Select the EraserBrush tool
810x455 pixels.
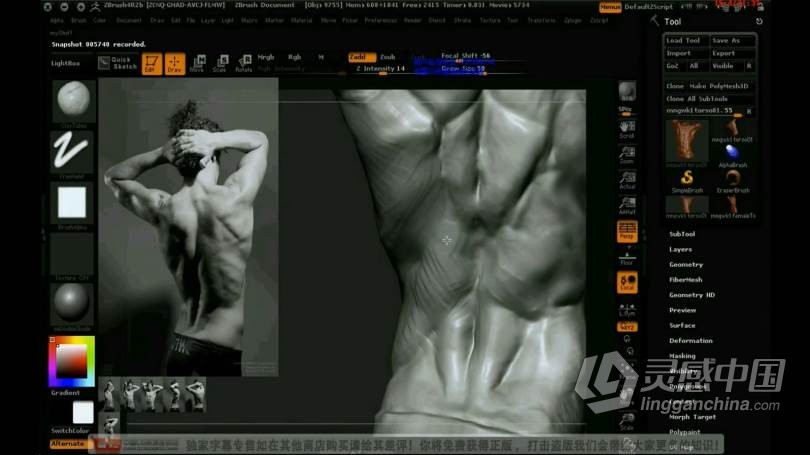(733, 181)
